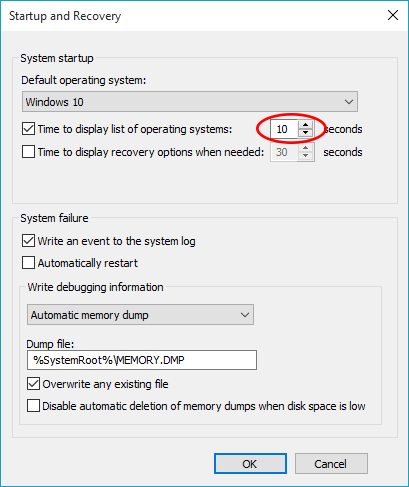Click the System failure group label
Screen dimensions: 409x487
[x=54, y=218]
